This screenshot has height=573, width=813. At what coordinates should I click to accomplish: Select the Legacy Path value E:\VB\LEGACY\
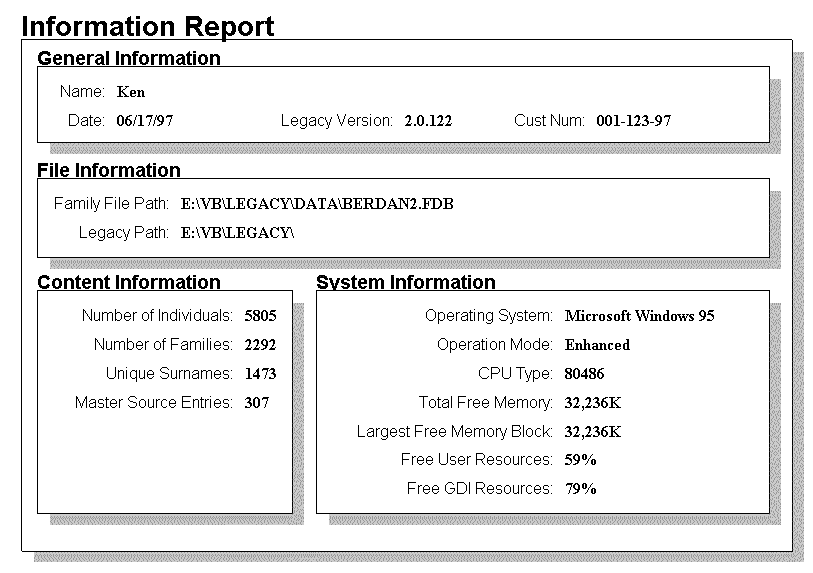[x=237, y=233]
